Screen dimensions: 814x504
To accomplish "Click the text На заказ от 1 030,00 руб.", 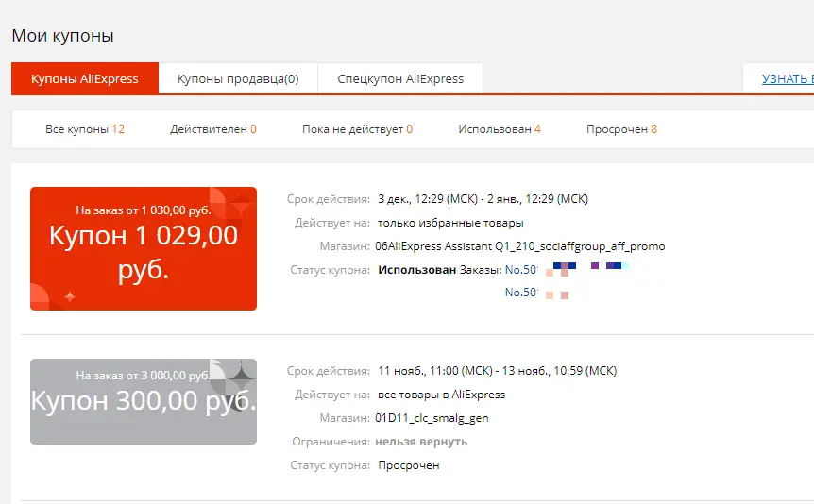I will pyautogui.click(x=144, y=210).
